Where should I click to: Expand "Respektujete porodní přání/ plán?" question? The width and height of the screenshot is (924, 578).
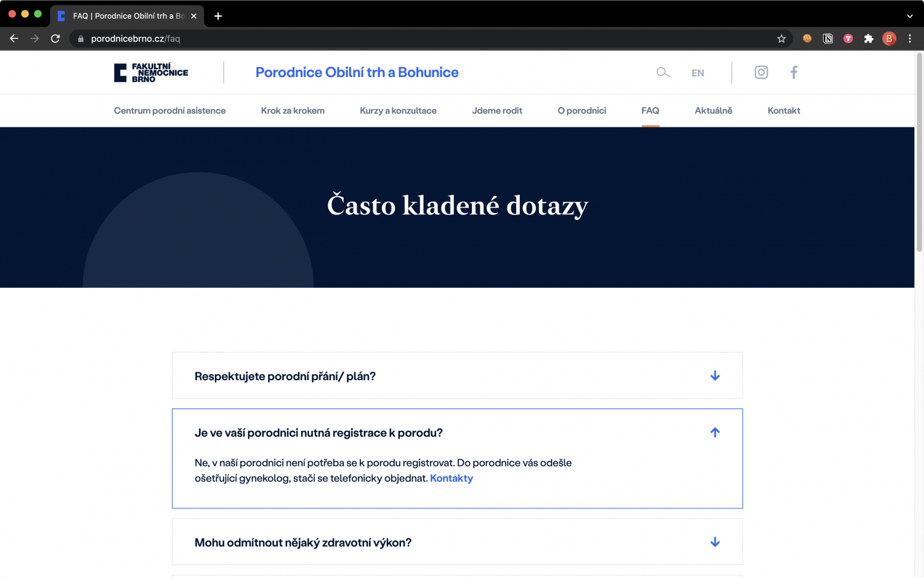point(715,376)
